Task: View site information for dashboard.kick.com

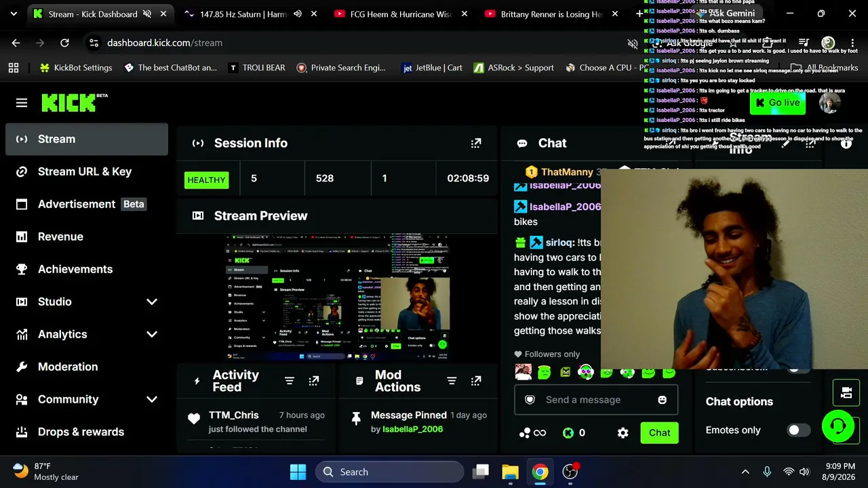Action: 94,43
